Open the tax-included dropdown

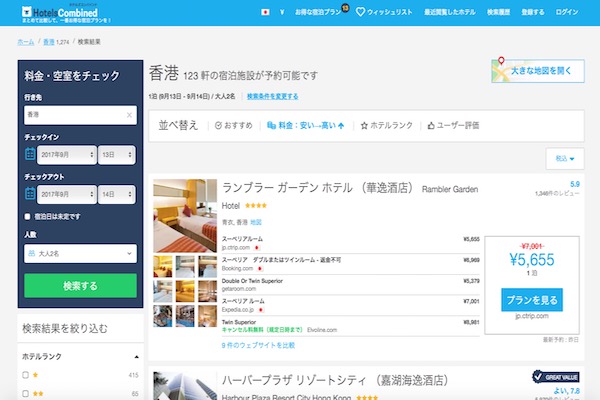[x=565, y=158]
